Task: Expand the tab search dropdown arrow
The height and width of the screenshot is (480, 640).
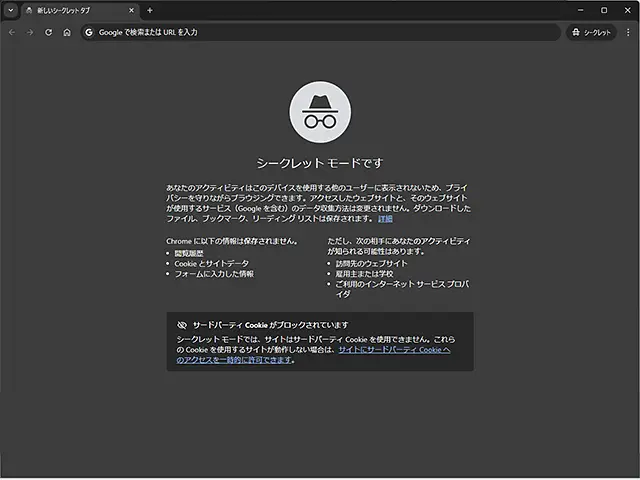Action: (10, 10)
